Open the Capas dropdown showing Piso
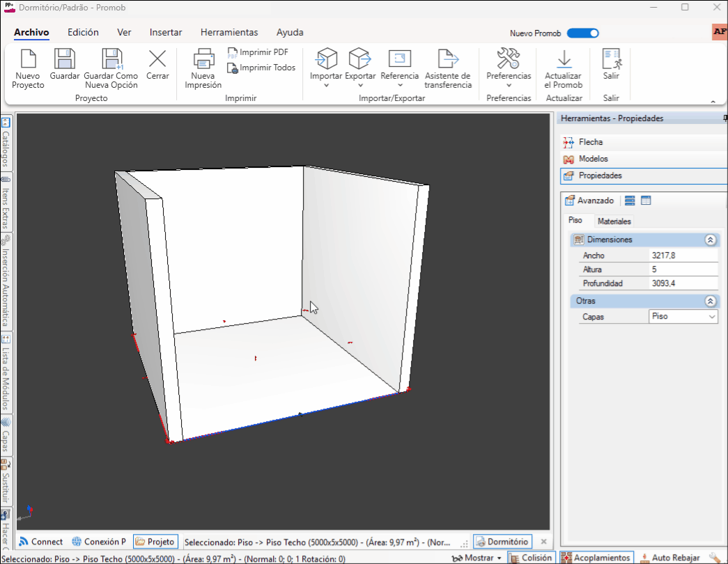Screen dimensions: 728x564 [683, 316]
